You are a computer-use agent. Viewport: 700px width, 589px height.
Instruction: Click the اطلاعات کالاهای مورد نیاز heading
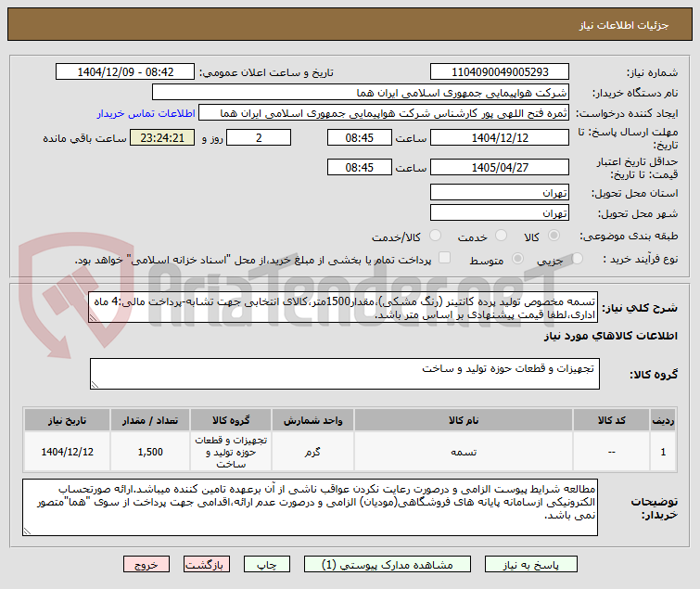(610, 336)
